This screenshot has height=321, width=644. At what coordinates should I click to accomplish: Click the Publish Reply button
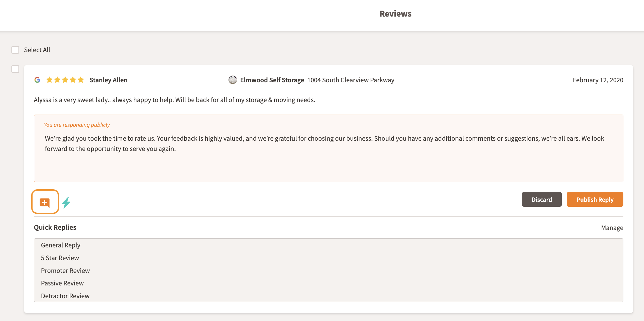(595, 200)
